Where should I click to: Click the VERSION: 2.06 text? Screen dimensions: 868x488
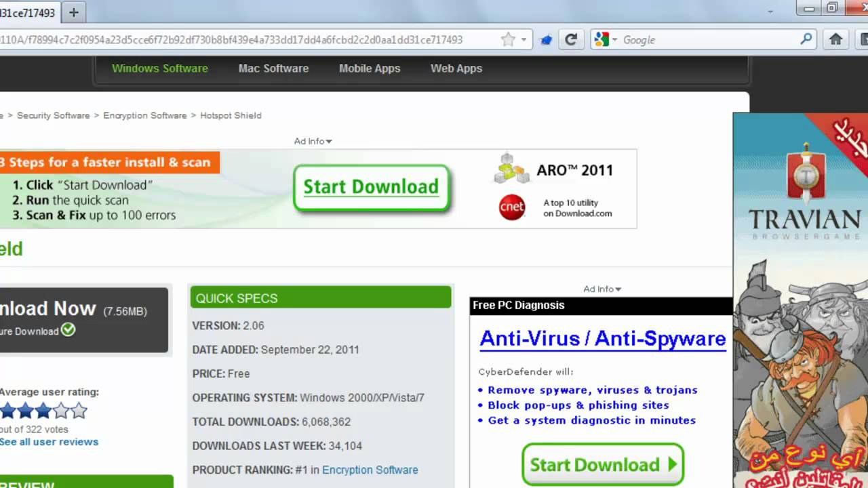(x=228, y=325)
